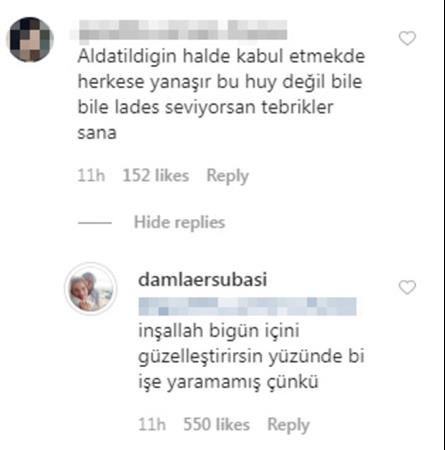Collapse the thread via Hide replies
445x450 pixels.
179,222
